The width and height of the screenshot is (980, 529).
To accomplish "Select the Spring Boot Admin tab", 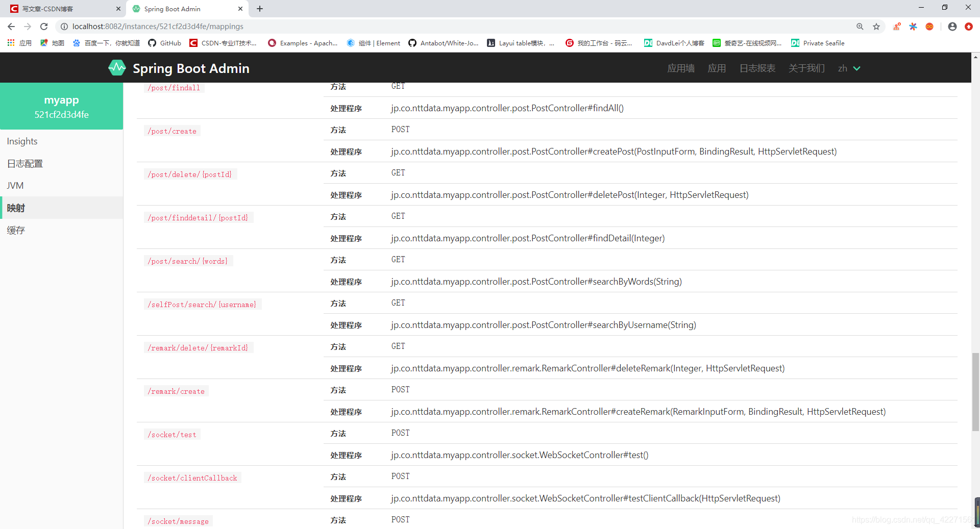I will pos(174,9).
